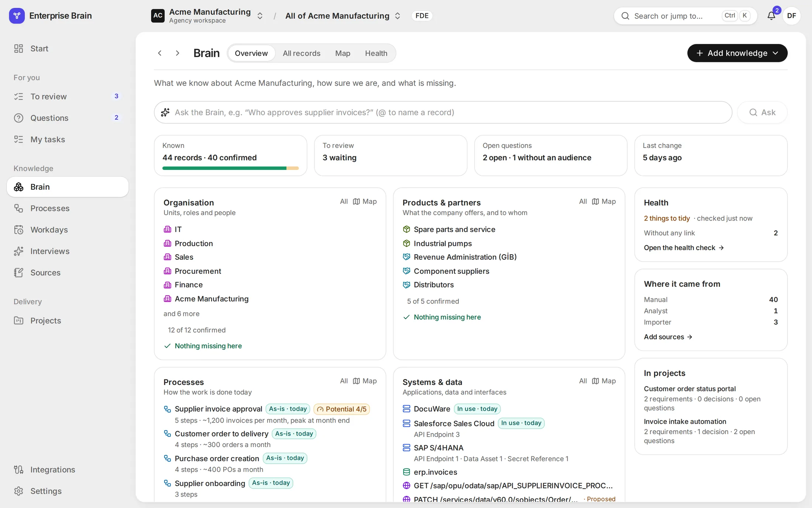The width and height of the screenshot is (812, 508).
Task: Open the Integrations icon
Action: coord(18,470)
